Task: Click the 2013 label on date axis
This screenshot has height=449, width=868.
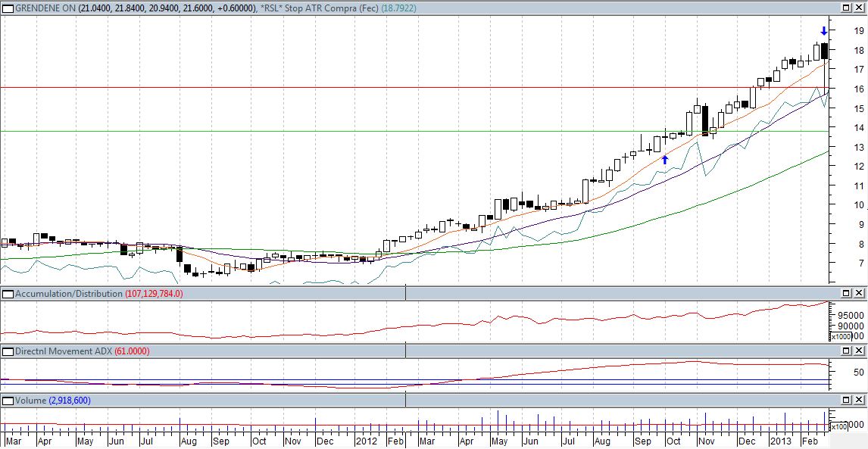Action: click(780, 441)
